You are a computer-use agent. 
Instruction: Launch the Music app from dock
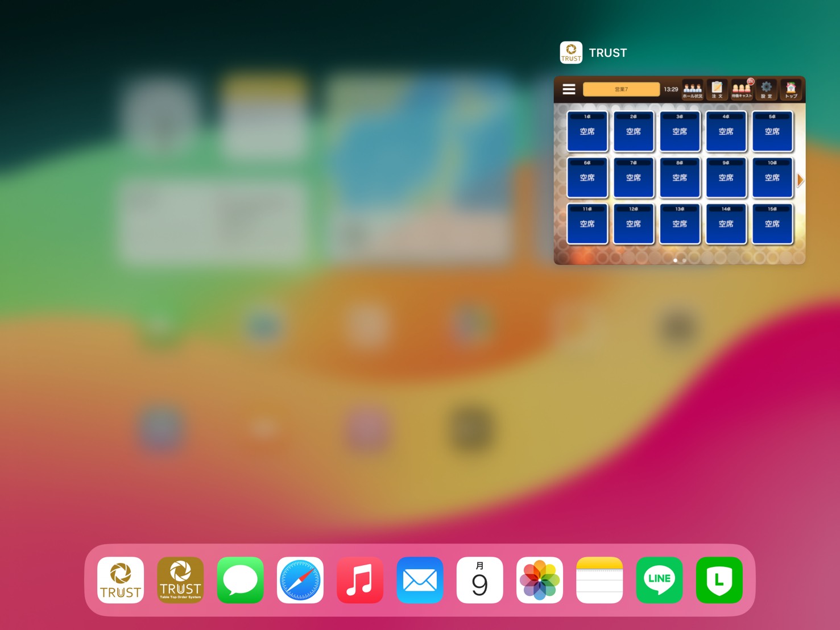point(360,580)
